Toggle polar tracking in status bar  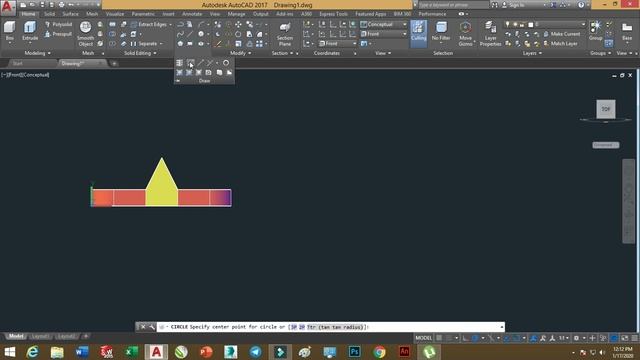point(476,338)
